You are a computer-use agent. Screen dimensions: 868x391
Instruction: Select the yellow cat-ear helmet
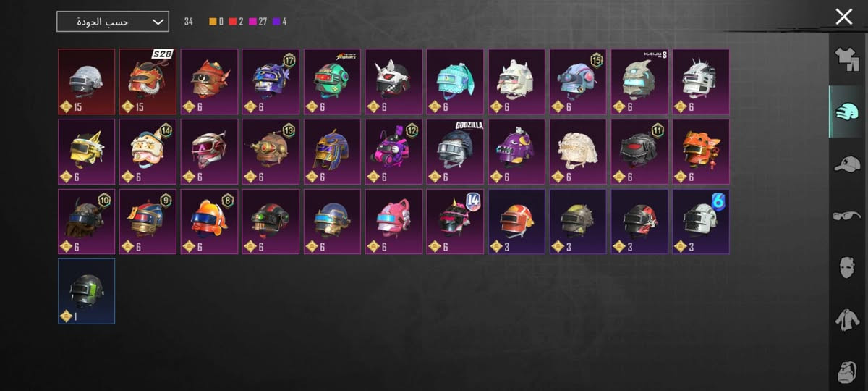click(86, 152)
